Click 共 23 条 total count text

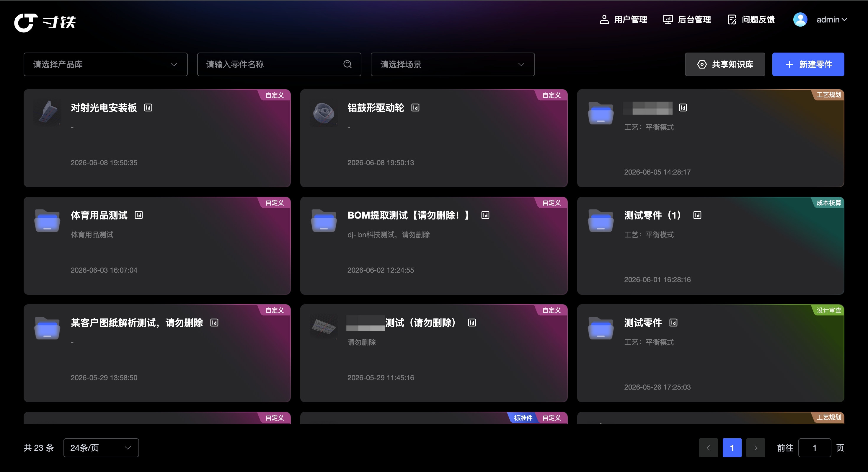click(x=39, y=448)
